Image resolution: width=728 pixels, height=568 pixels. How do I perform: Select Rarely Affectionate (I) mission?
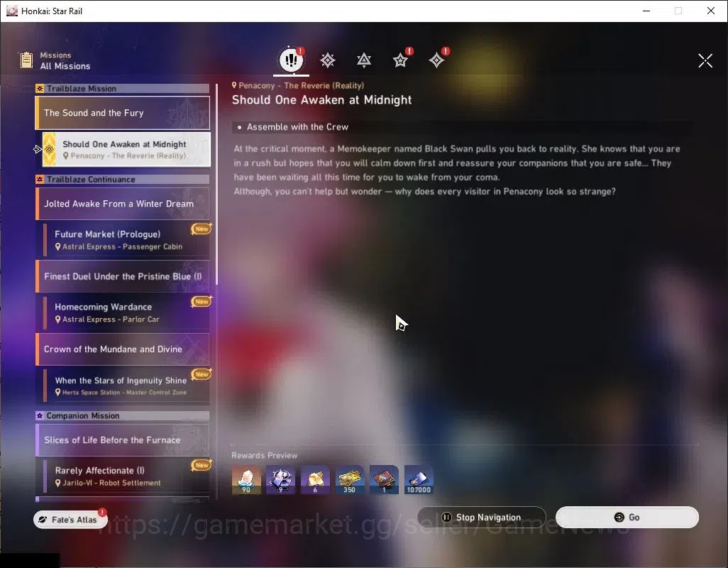(126, 476)
